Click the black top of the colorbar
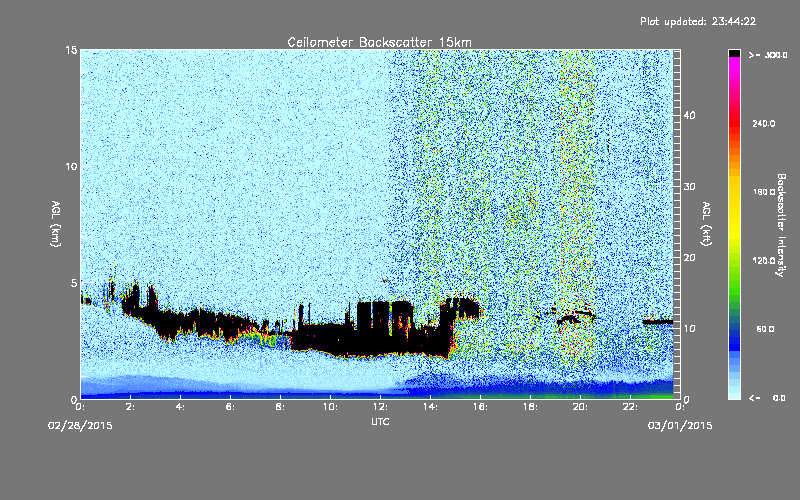Viewport: 800px width, 500px height. coord(734,53)
